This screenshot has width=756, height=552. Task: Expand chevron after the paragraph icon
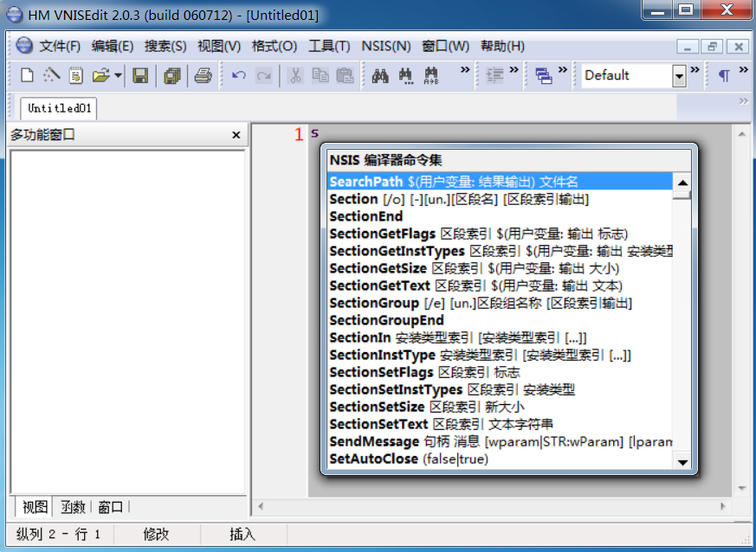744,70
